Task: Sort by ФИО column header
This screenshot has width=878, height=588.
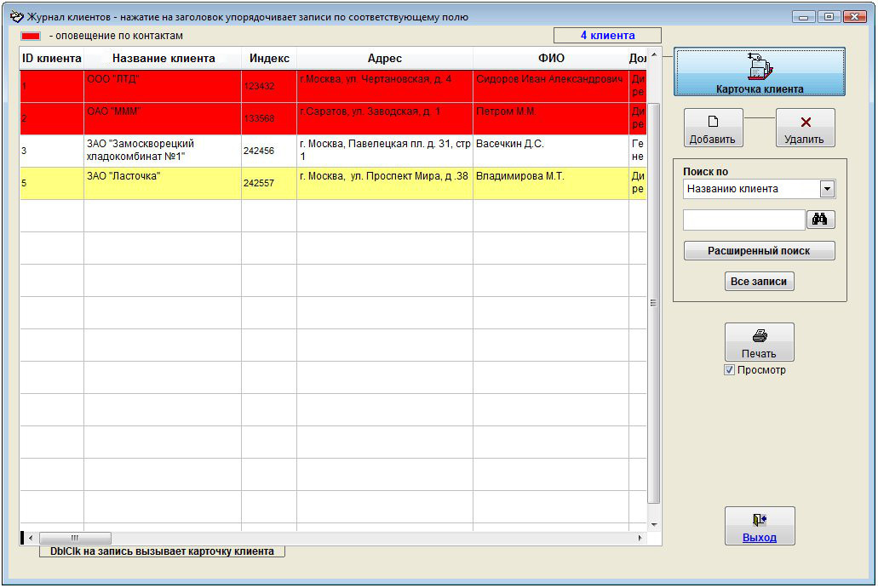Action: (x=551, y=59)
